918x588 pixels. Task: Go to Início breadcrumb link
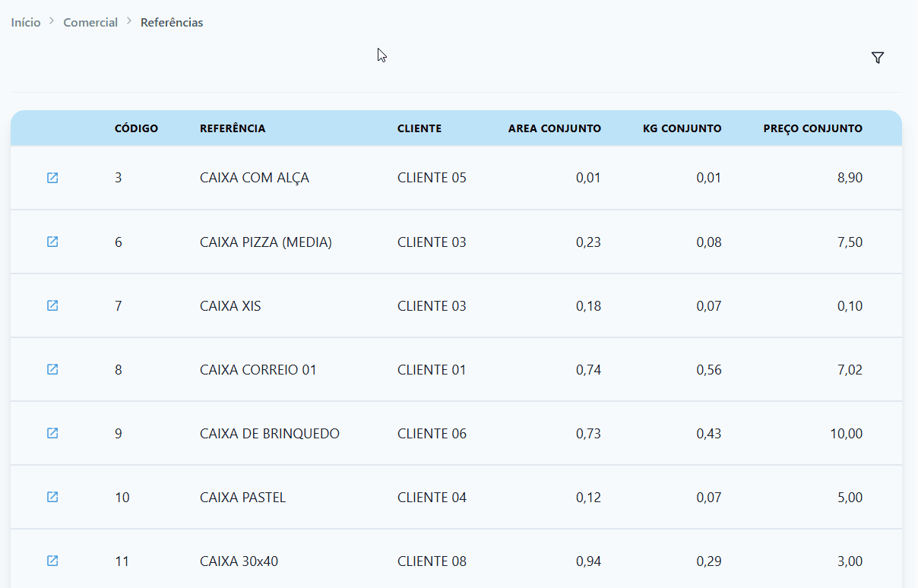point(26,23)
